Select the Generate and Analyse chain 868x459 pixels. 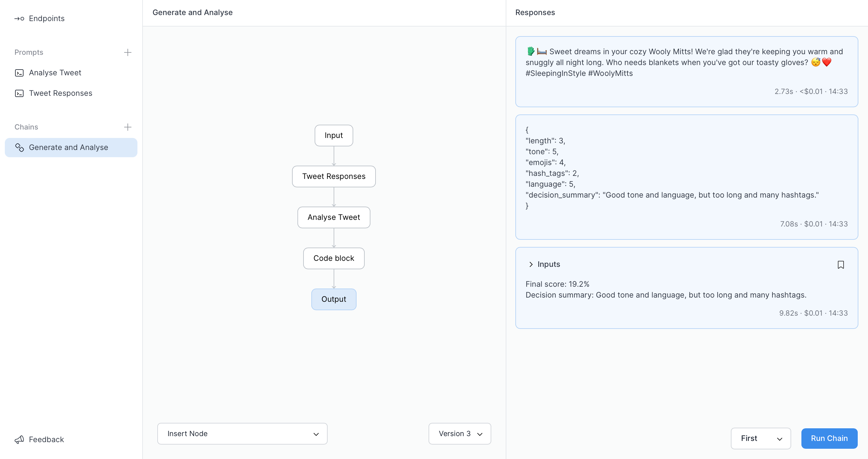click(x=71, y=148)
